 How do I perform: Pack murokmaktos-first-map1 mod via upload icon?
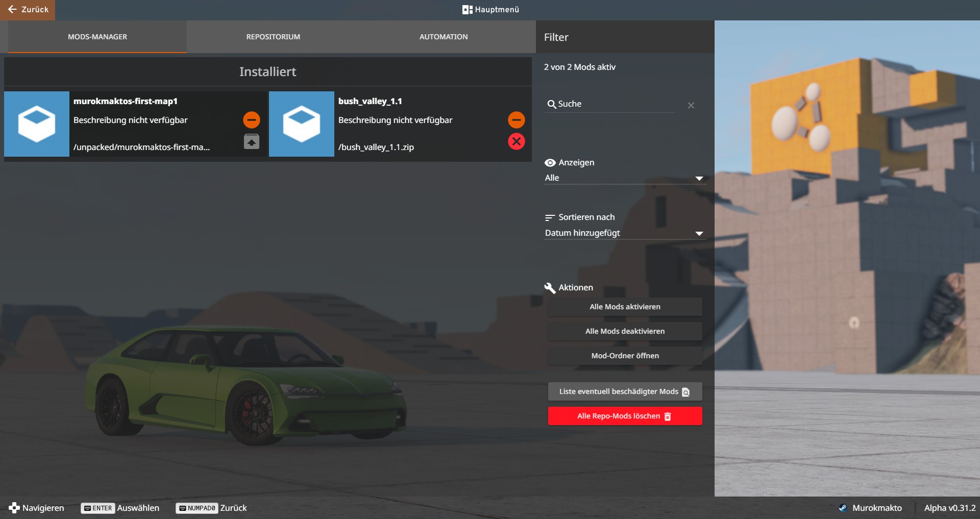(251, 141)
